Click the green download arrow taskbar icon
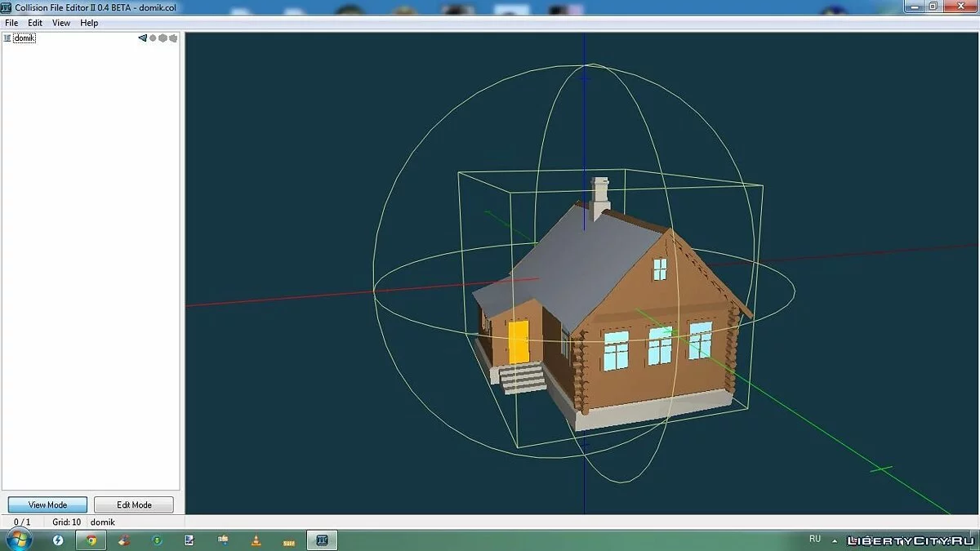980x551 pixels. (158, 540)
